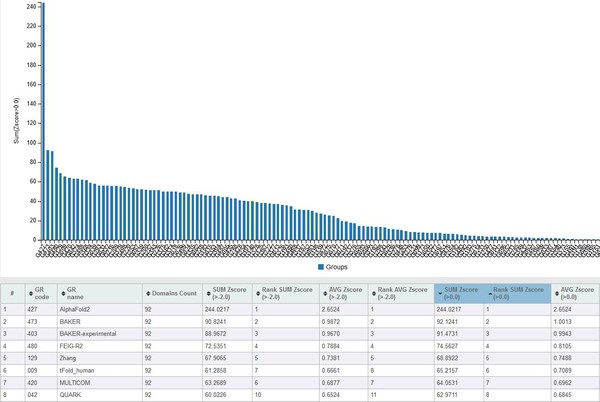Screen dimensions: 600x402
Task: Sort table by the # column header
Action: pos(12,292)
